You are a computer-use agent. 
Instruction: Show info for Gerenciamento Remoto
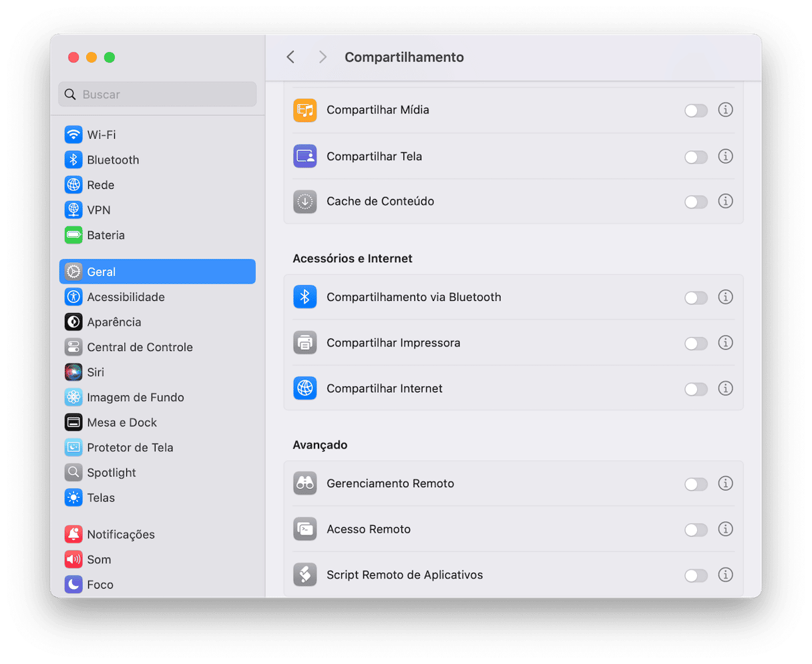[x=725, y=483]
